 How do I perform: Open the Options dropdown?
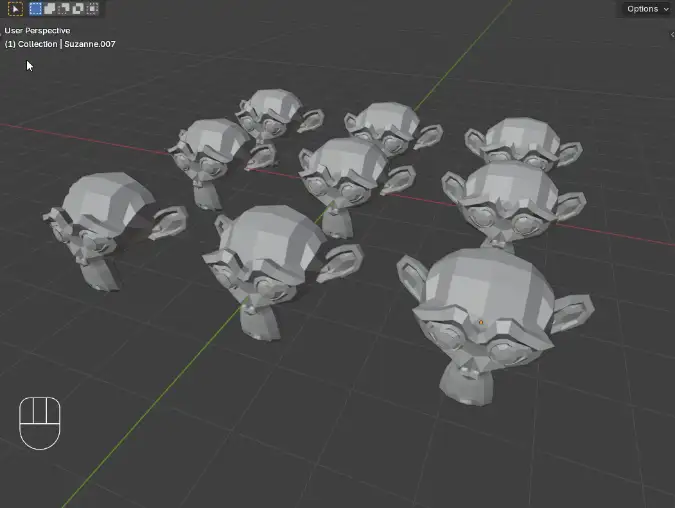pyautogui.click(x=647, y=9)
